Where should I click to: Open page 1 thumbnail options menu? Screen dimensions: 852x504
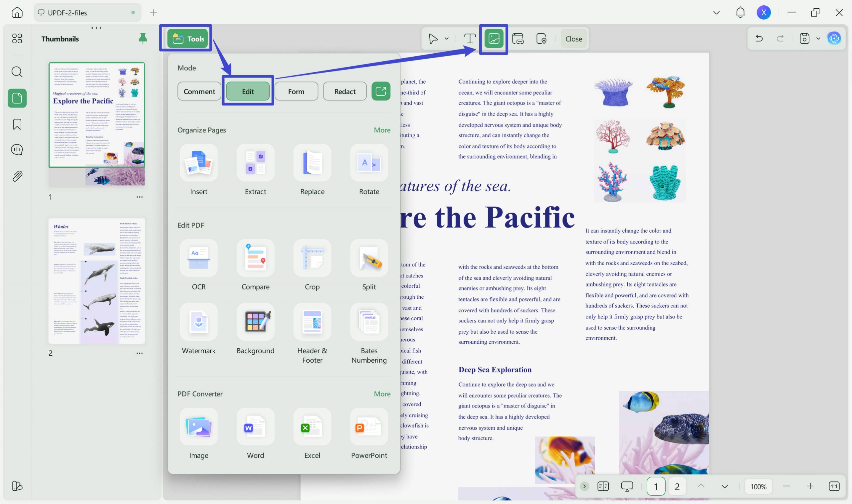pos(139,197)
